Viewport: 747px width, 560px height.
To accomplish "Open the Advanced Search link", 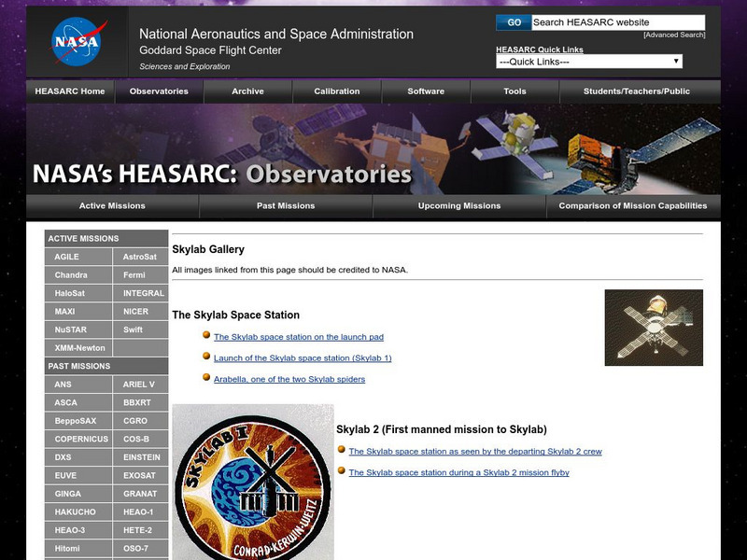I will pos(674,35).
